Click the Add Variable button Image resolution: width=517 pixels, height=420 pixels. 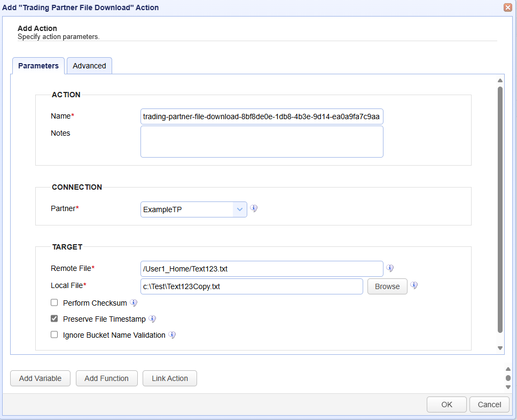40,378
